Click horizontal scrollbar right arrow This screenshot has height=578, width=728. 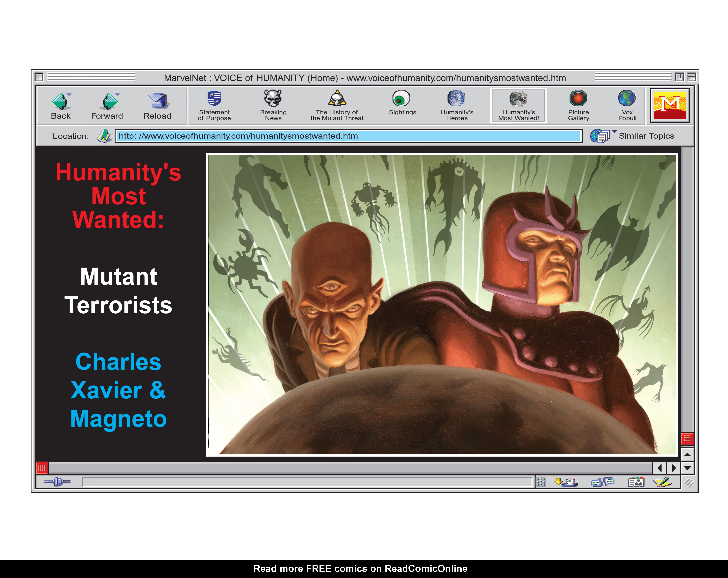[x=673, y=468]
